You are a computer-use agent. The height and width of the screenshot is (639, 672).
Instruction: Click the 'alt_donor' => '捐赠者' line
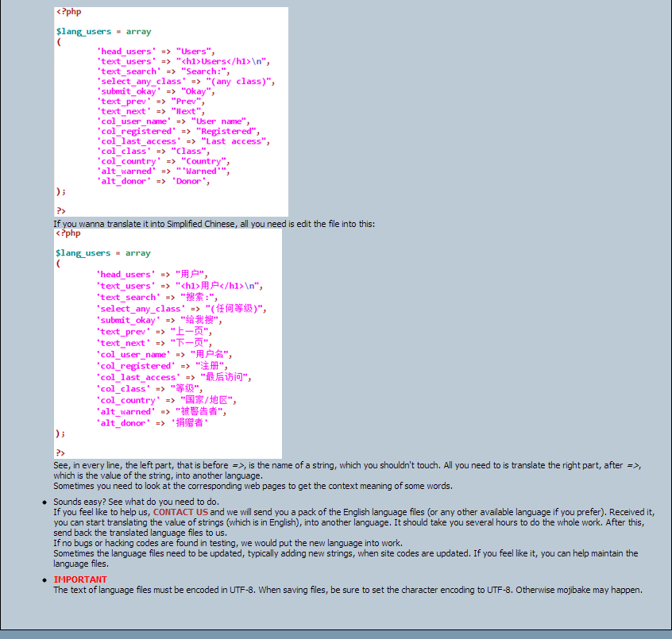point(153,423)
